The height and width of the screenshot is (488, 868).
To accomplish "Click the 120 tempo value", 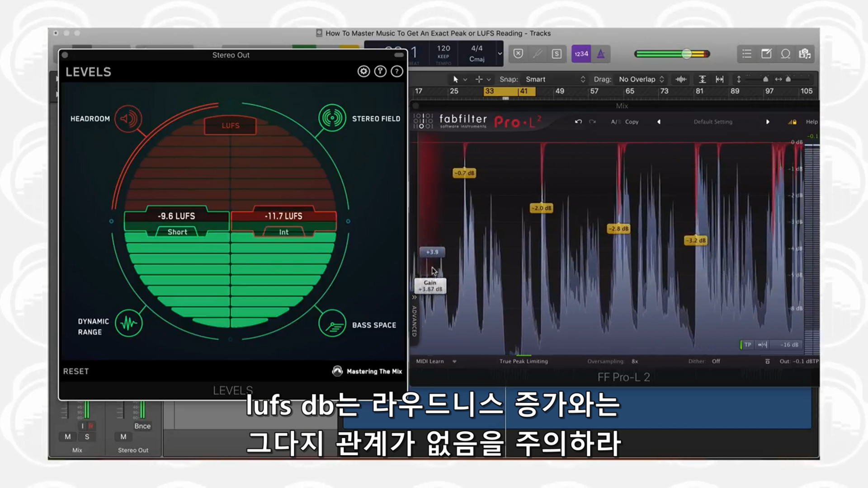I will (x=443, y=48).
